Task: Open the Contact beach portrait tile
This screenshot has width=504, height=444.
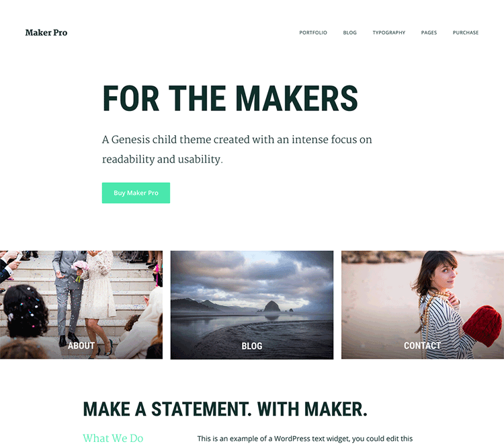Action: (x=423, y=305)
